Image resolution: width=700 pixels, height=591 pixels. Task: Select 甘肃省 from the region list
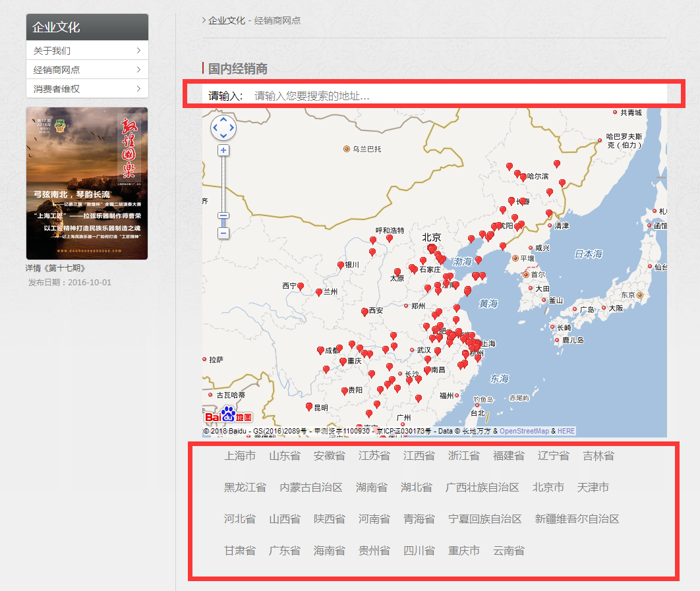[x=240, y=551]
